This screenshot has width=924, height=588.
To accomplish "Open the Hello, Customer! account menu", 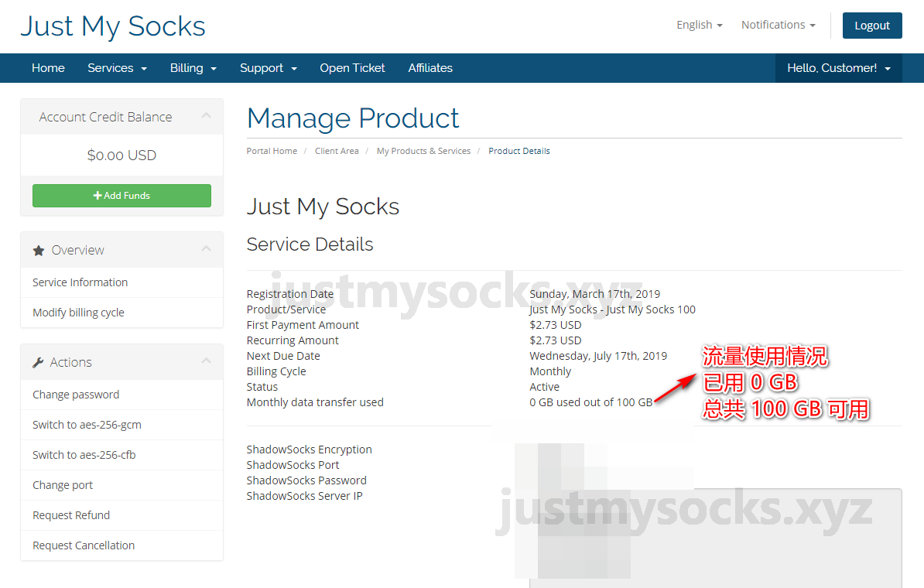I will [839, 68].
